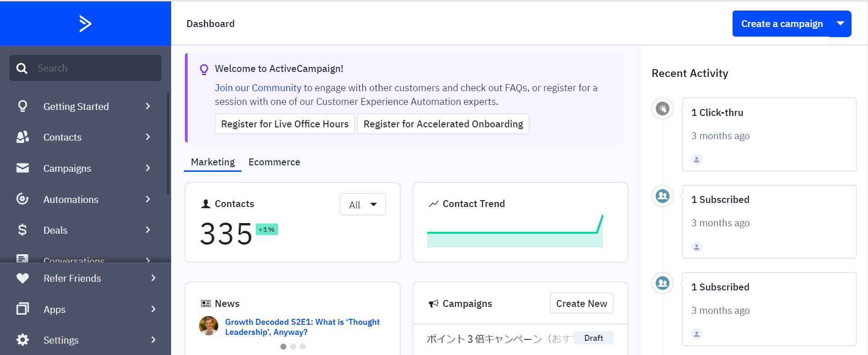Click the Click-thru card contact avatar
The height and width of the screenshot is (355, 868).
(x=697, y=159)
